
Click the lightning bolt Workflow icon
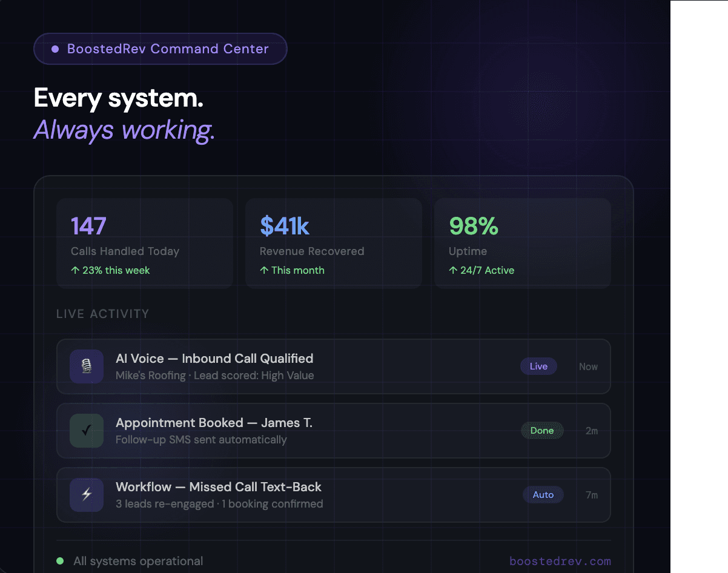click(87, 495)
